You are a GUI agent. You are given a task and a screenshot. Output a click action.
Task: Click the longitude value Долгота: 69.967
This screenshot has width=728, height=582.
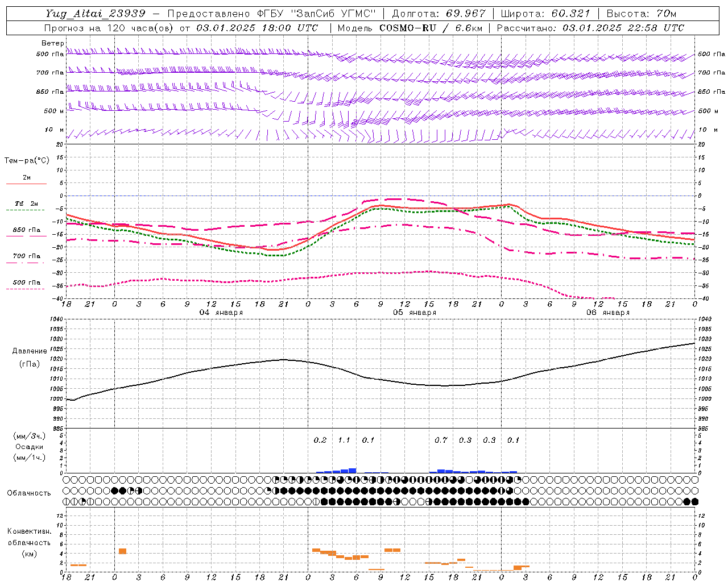click(439, 14)
